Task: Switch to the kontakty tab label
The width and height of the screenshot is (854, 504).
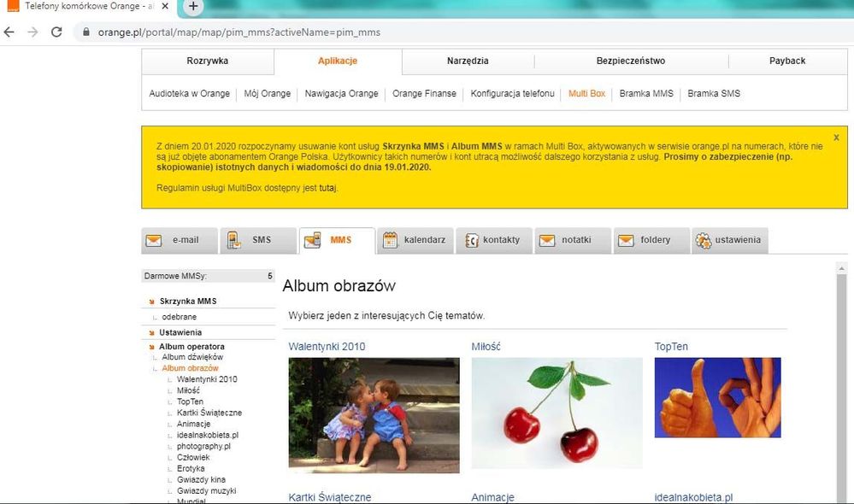Action: (x=501, y=240)
